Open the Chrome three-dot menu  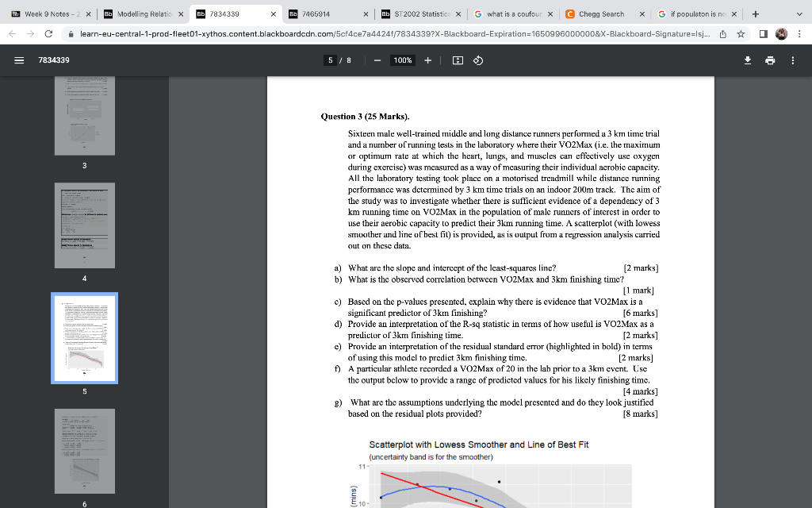point(799,33)
